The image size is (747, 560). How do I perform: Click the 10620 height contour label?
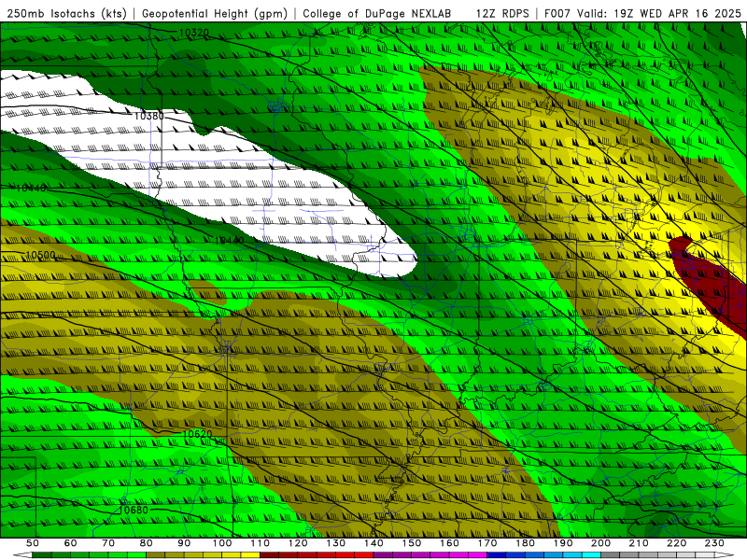197,434
